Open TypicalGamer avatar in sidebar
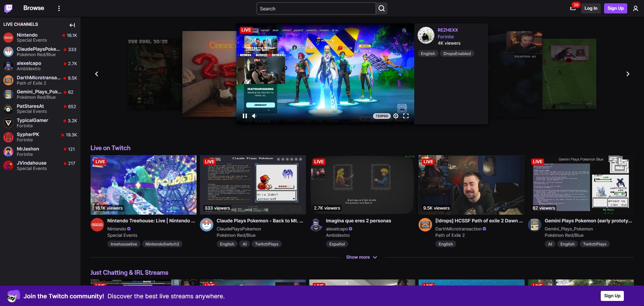The width and height of the screenshot is (644, 306). point(8,123)
